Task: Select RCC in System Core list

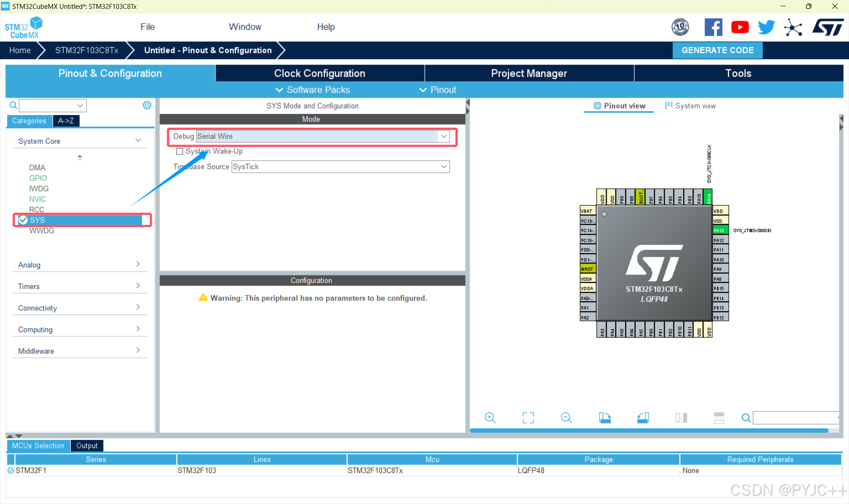Action: click(x=37, y=210)
